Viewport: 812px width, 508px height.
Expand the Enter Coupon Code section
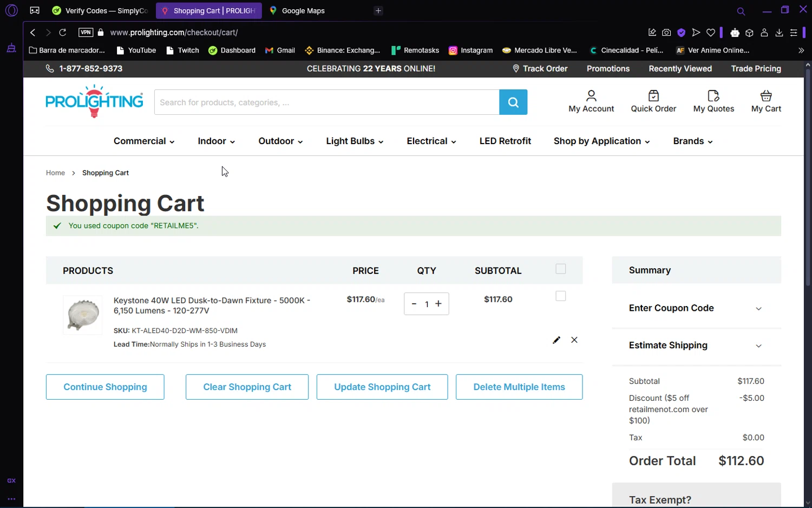click(696, 308)
